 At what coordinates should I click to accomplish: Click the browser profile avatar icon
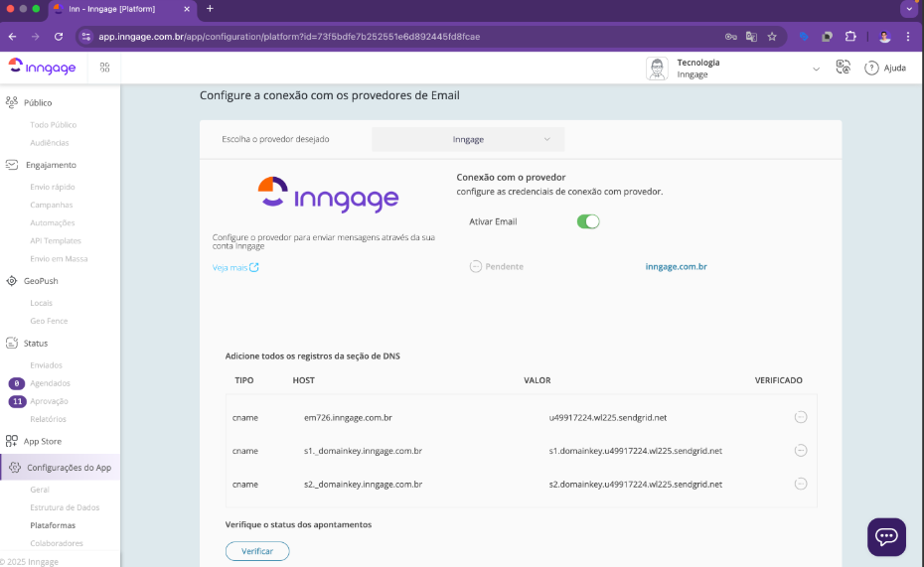884,37
